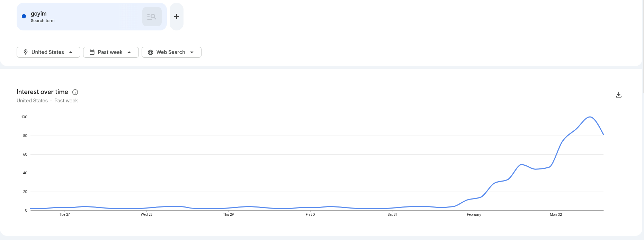Open the Interest over time info icon
Screen dimensions: 644x240
pyautogui.click(x=75, y=92)
